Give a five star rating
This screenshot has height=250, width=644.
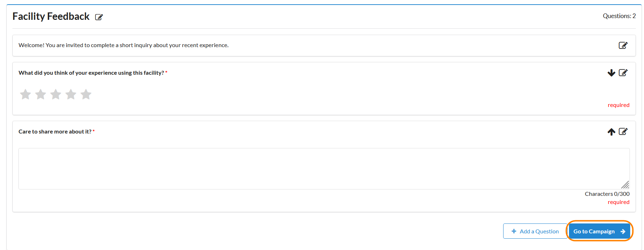click(86, 95)
